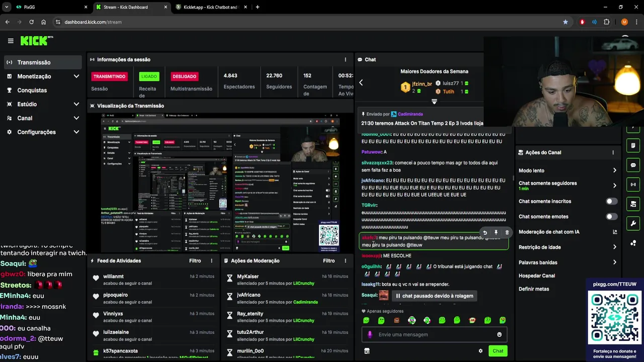Click the first green emote in the quick emote row

click(366, 320)
